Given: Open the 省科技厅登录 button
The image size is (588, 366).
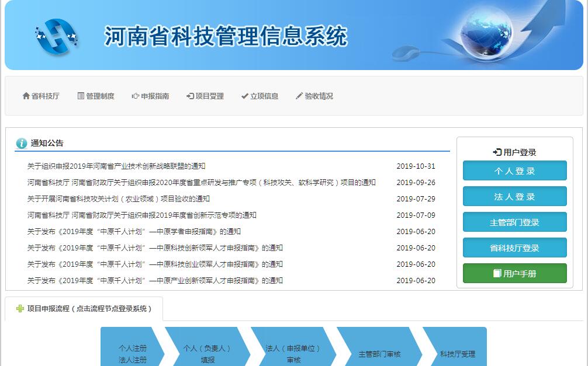Looking at the screenshot, I should [514, 248].
